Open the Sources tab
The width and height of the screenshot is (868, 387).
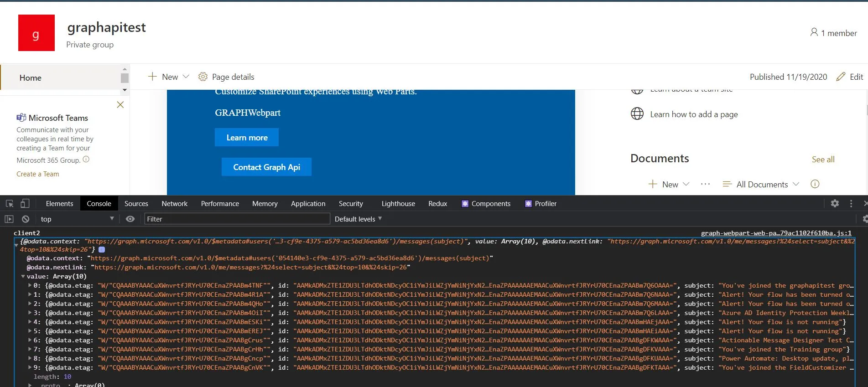pos(136,204)
